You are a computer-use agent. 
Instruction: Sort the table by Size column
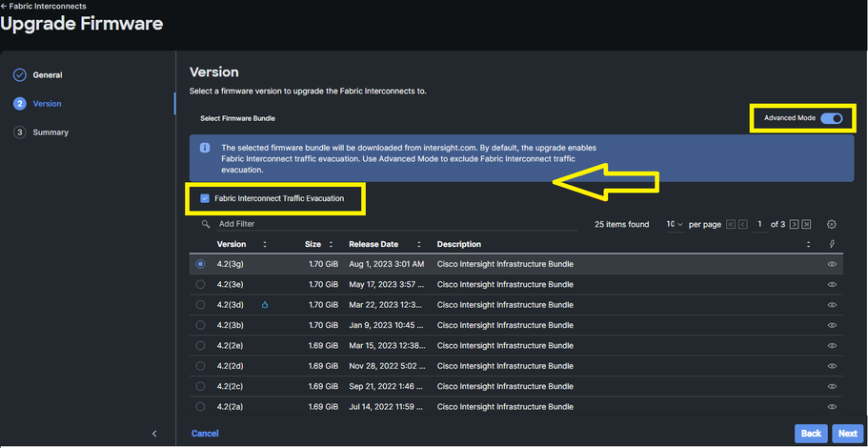click(x=331, y=244)
